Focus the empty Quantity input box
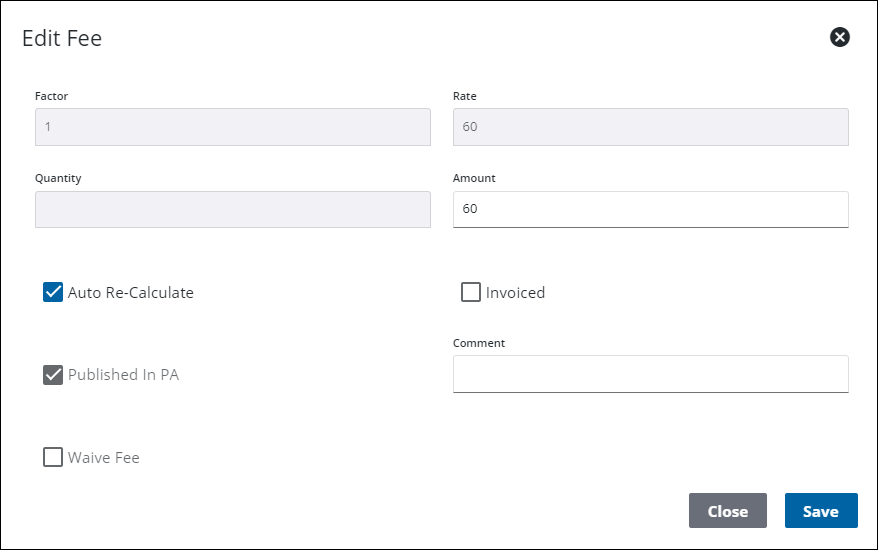The width and height of the screenshot is (878, 550). click(x=233, y=209)
